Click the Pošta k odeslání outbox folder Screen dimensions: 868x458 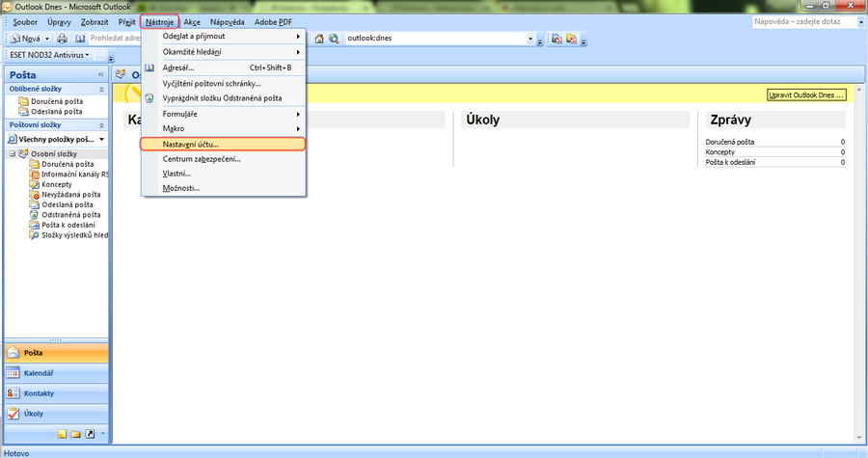tap(68, 225)
